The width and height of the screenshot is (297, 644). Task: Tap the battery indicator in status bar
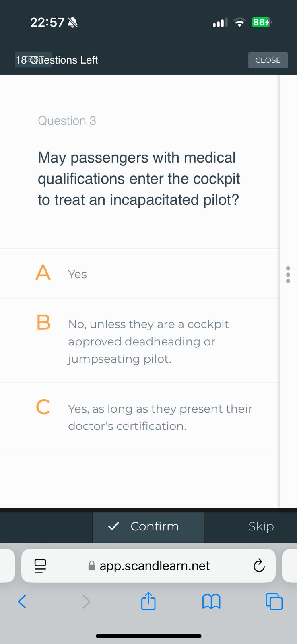click(262, 22)
